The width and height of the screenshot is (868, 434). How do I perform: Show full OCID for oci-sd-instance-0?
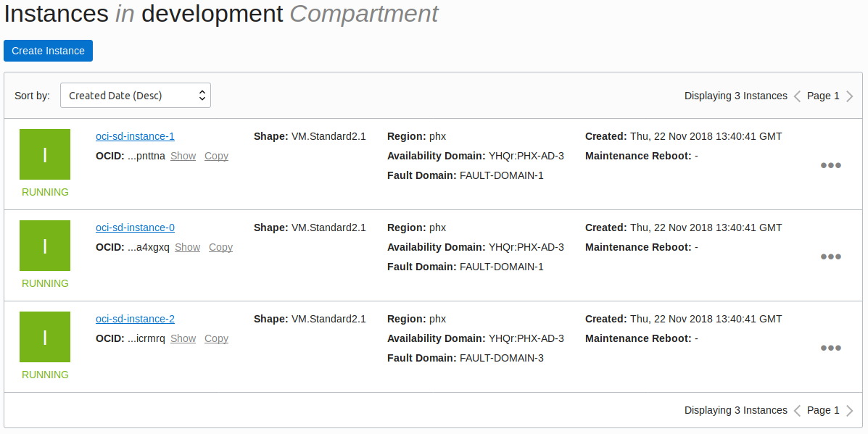[x=187, y=247]
